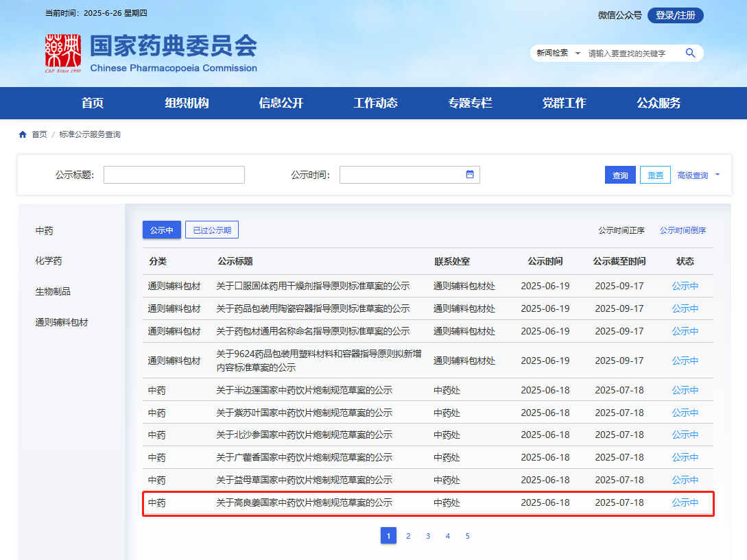747x560 pixels.
Task: Go to page 3 in pagination
Action: point(428,536)
